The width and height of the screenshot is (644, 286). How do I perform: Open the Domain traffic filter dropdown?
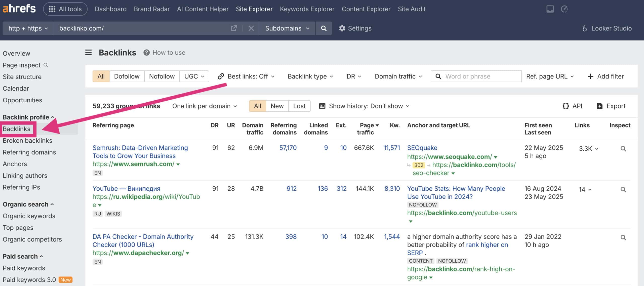pyautogui.click(x=398, y=76)
